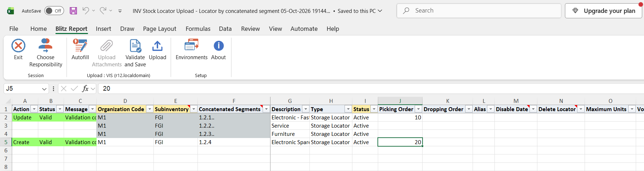Select the Update action cell
This screenshot has width=644, height=171.
pyautogui.click(x=25, y=117)
